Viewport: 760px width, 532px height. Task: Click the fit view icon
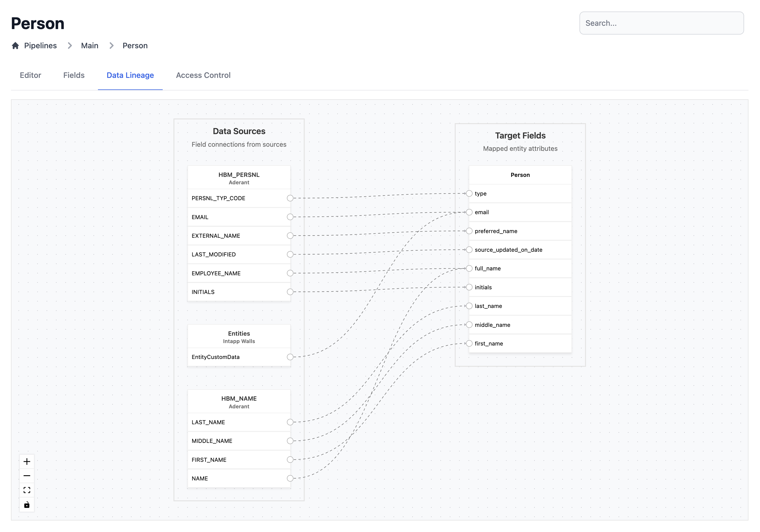(27, 490)
